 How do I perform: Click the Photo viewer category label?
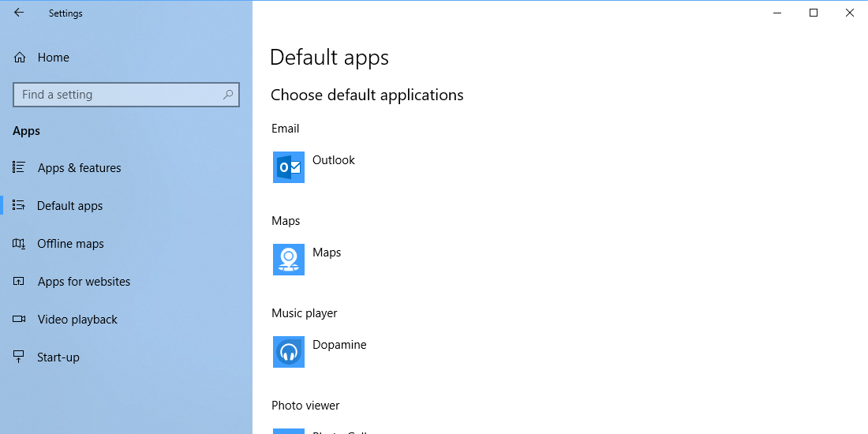pyautogui.click(x=305, y=406)
